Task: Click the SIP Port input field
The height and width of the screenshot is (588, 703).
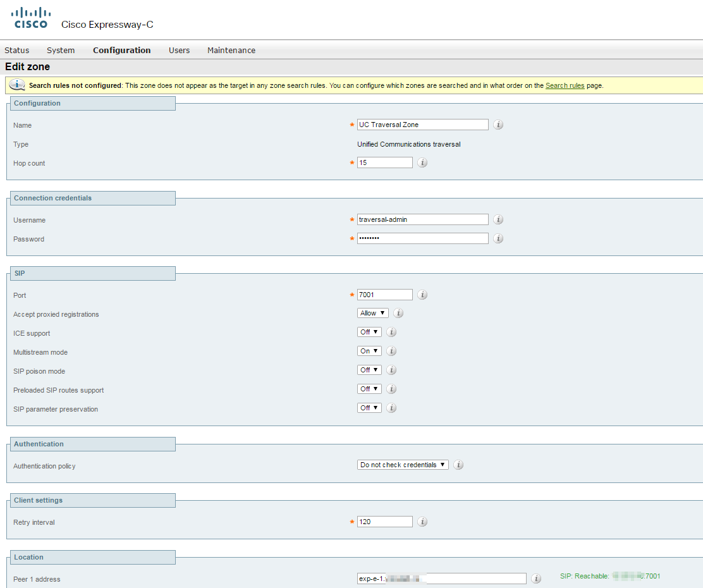Action: point(384,295)
